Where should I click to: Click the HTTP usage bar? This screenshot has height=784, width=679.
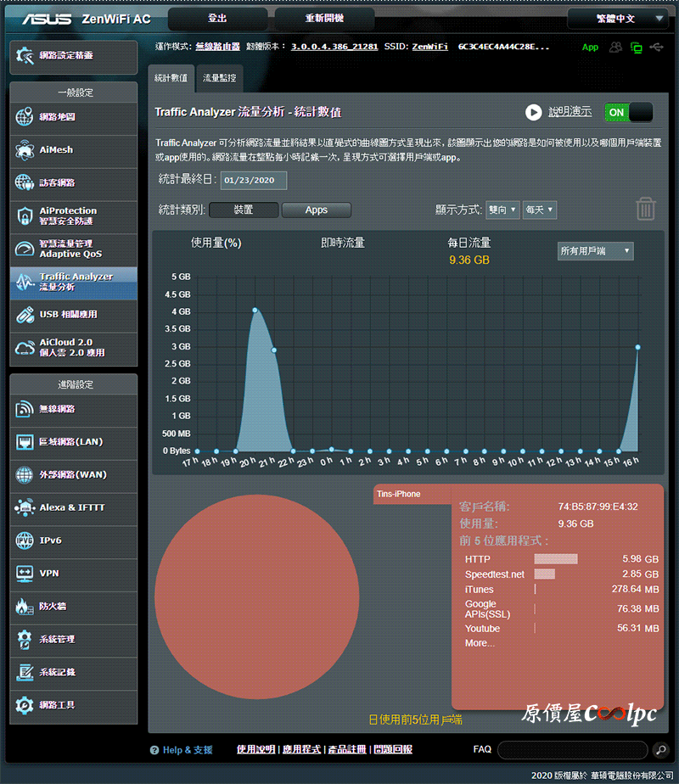tap(556, 559)
